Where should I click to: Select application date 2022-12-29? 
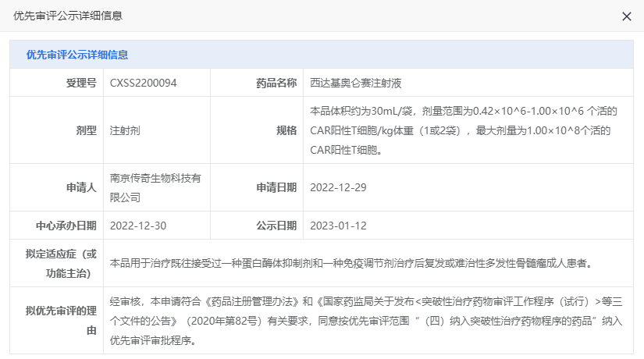tap(338, 187)
